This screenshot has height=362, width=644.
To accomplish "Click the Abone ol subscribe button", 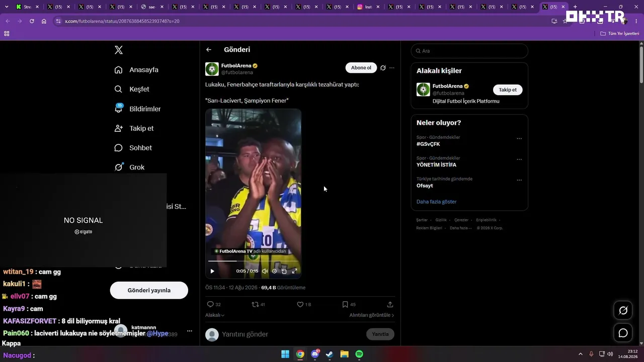I will (361, 68).
